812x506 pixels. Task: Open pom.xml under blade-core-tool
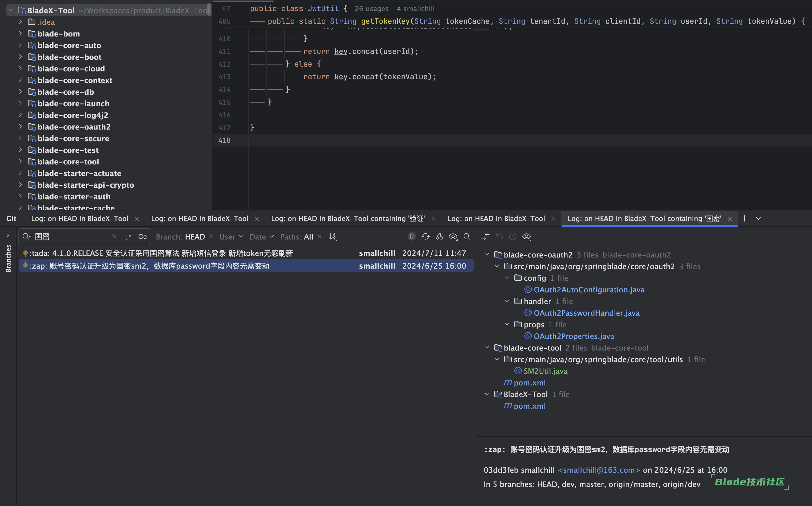tap(530, 383)
